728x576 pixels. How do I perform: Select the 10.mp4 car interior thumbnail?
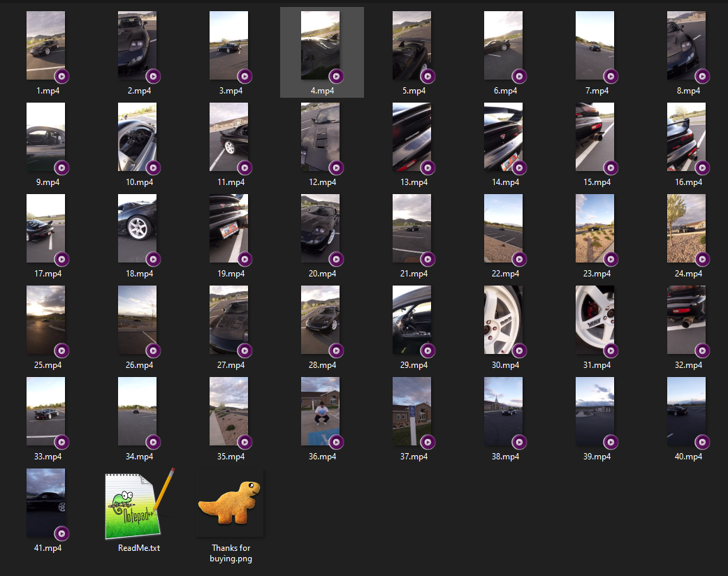click(x=137, y=136)
